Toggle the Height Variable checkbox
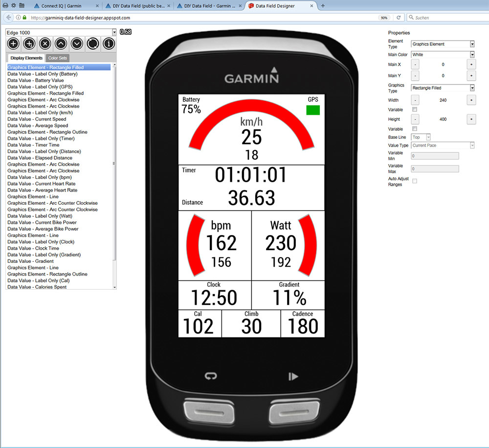The width and height of the screenshot is (489, 448). click(x=415, y=128)
